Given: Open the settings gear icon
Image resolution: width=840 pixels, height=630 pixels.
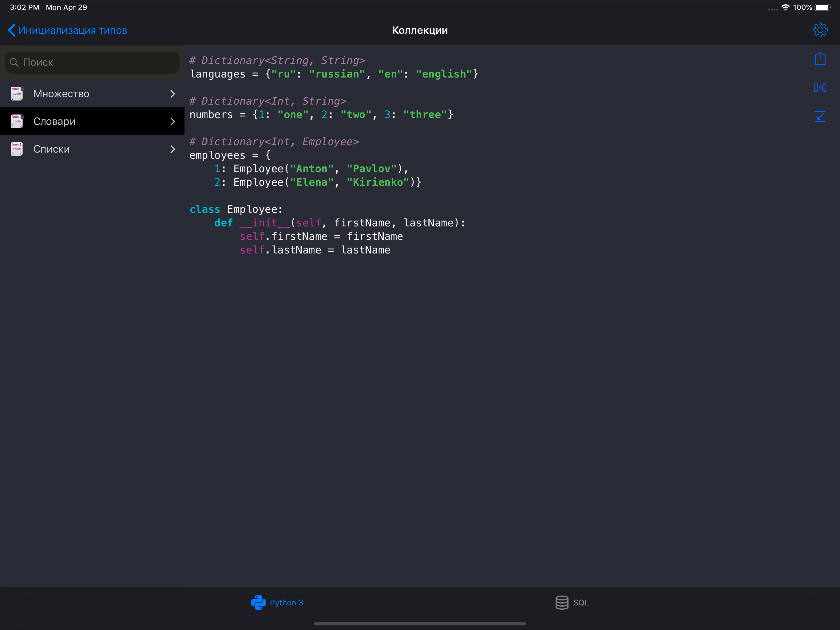Looking at the screenshot, I should pyautogui.click(x=820, y=30).
